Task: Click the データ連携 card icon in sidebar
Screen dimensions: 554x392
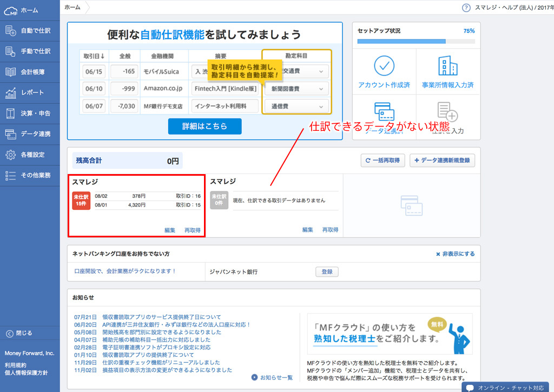Action: [11, 134]
